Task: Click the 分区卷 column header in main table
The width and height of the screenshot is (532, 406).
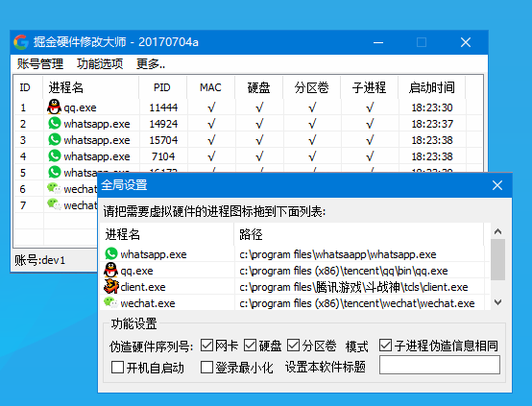Action: click(x=312, y=87)
